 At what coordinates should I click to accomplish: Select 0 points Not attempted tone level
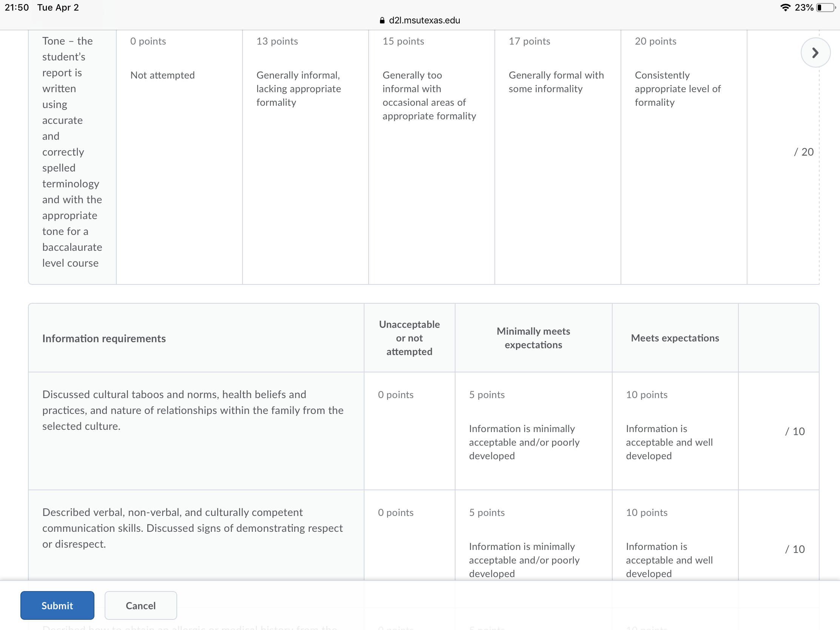tap(179, 157)
